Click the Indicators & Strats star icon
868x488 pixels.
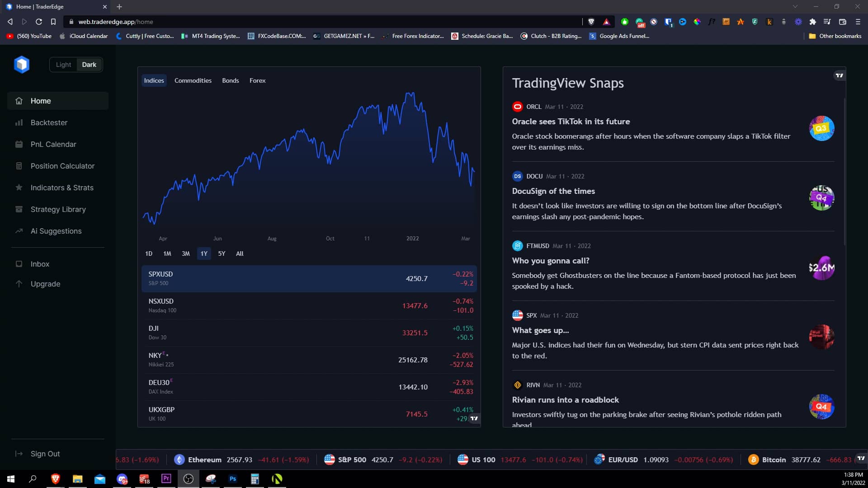tap(19, 188)
